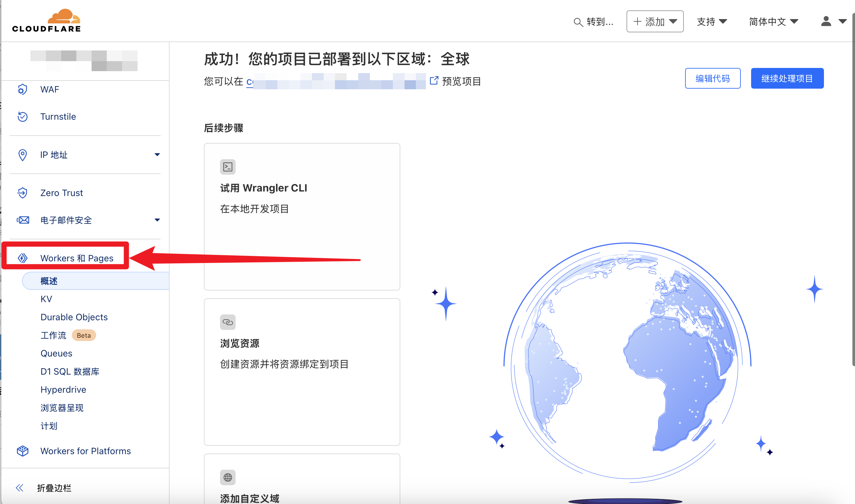The image size is (855, 504).
Task: Click the 预览项目 link text
Action: [x=461, y=81]
